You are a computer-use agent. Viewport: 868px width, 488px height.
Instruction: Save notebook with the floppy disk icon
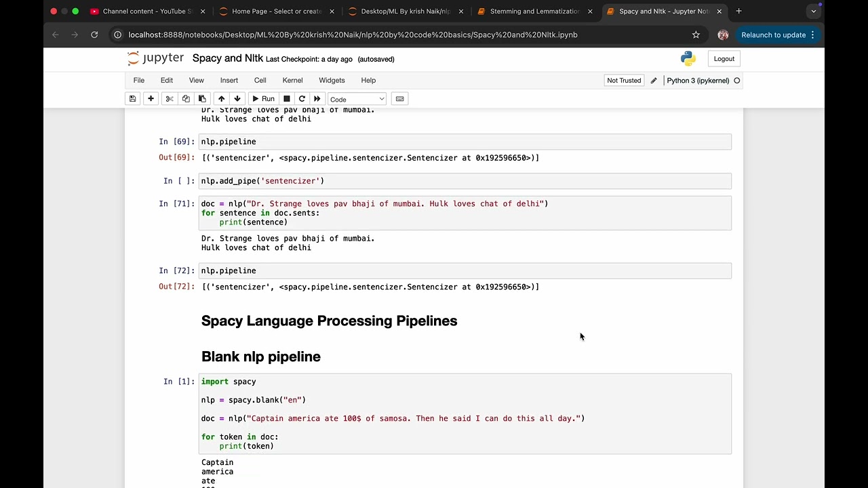(x=133, y=99)
